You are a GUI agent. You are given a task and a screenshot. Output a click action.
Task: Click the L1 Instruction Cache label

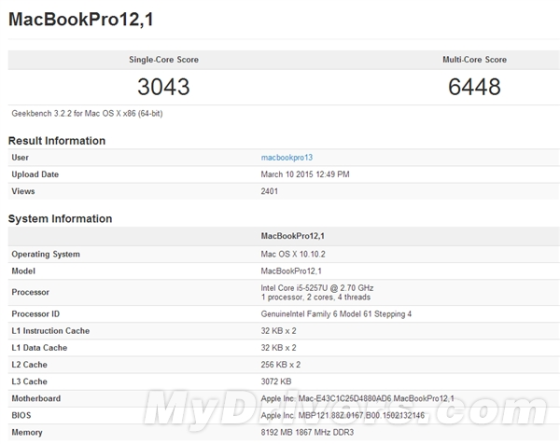(x=50, y=331)
